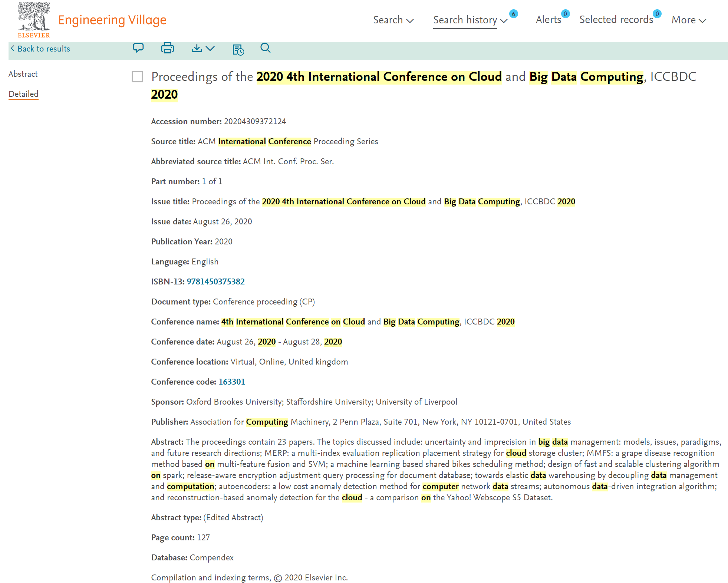Click the Elsevier tree logo

tap(34, 20)
